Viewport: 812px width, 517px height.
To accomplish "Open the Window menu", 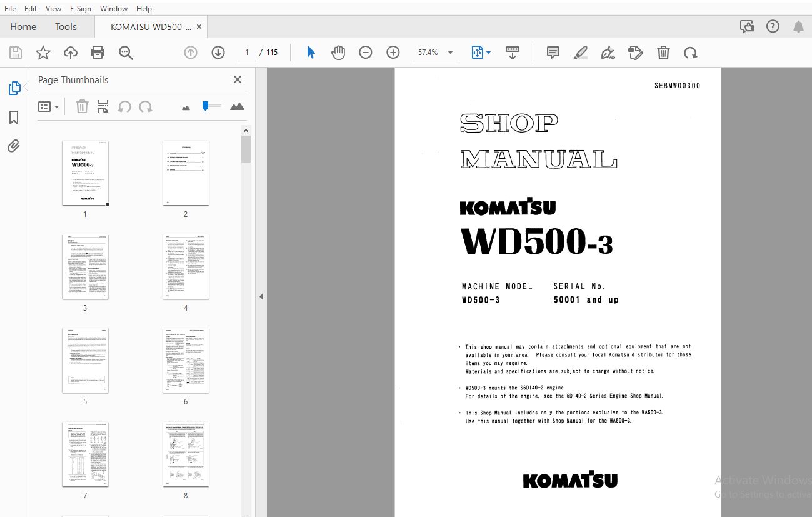I will [x=114, y=8].
